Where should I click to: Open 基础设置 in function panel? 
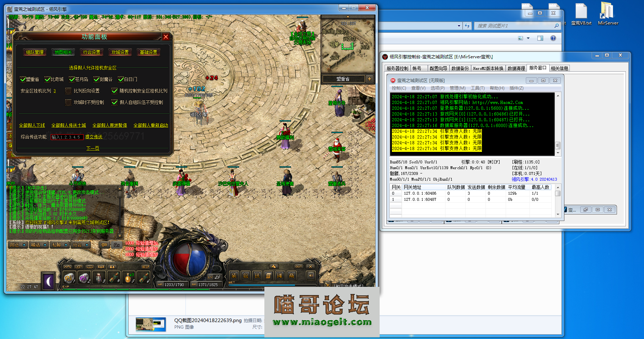coord(148,52)
